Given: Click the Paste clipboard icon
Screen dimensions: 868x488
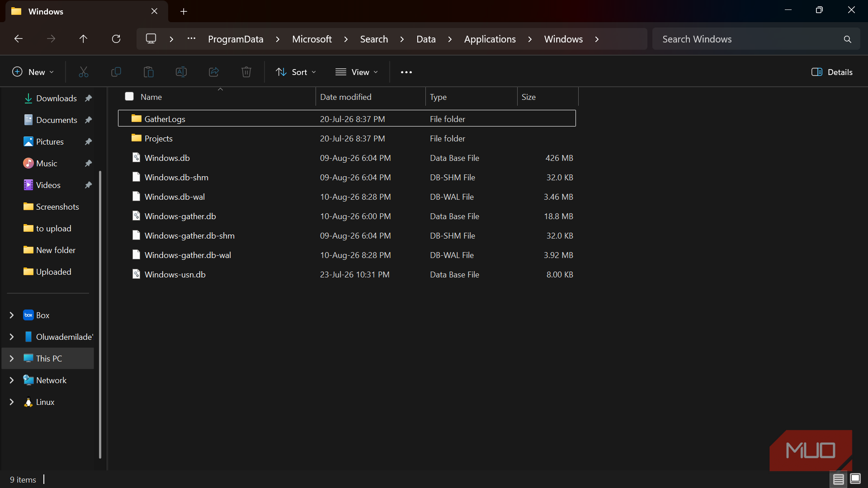Looking at the screenshot, I should (x=149, y=72).
